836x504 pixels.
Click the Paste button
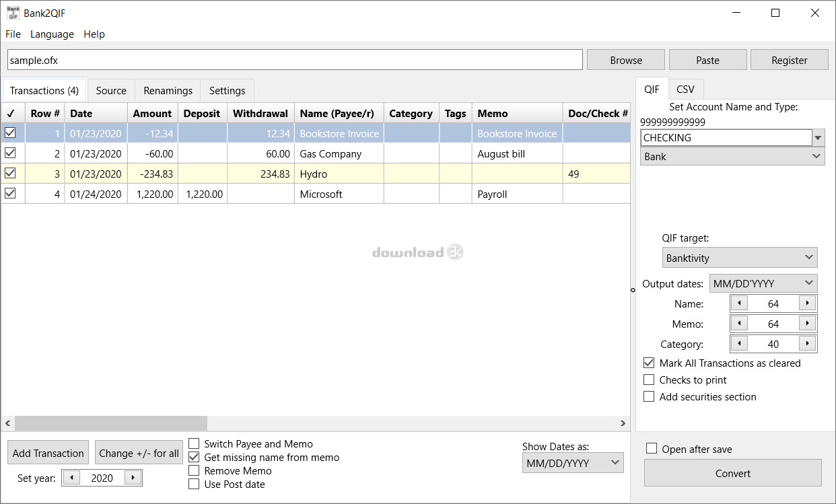pyautogui.click(x=707, y=60)
